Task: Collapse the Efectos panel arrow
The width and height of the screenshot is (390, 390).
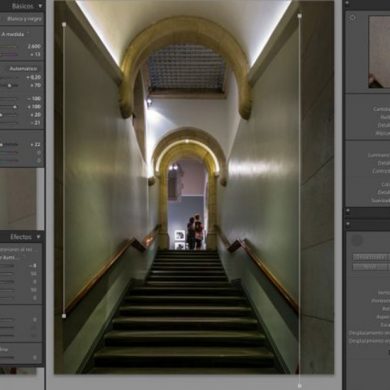Action: 38,237
